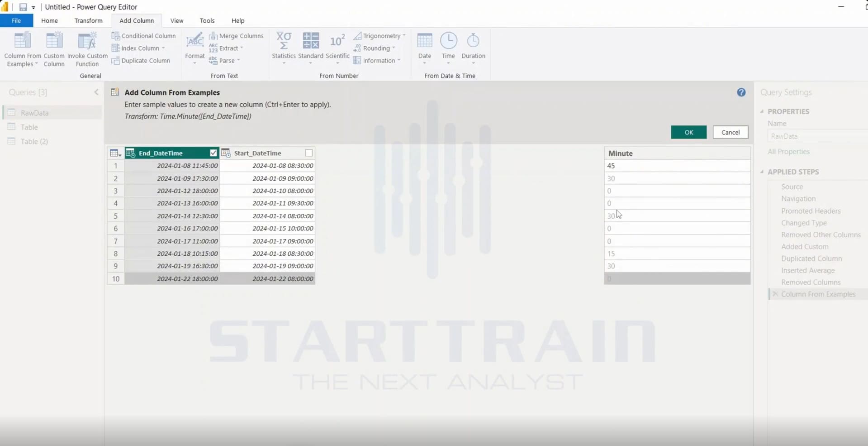
Task: Open the View ribbon tab
Action: (x=177, y=21)
